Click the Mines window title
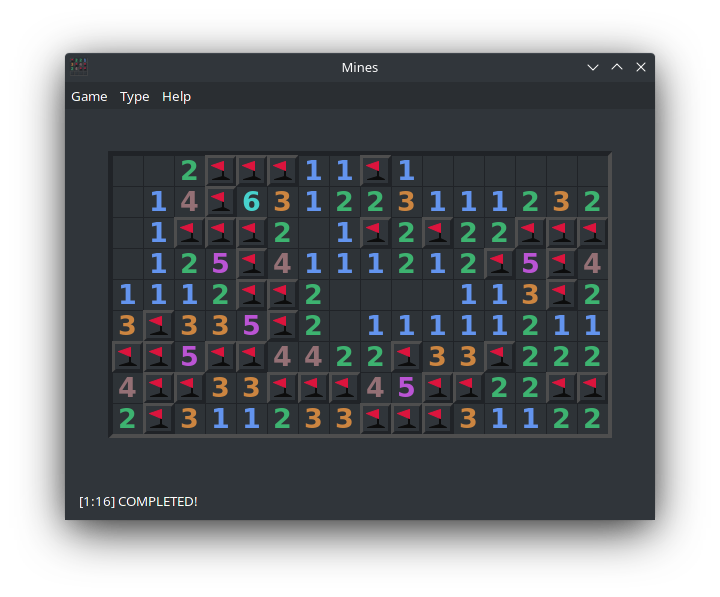Image resolution: width=720 pixels, height=597 pixels. coord(360,68)
